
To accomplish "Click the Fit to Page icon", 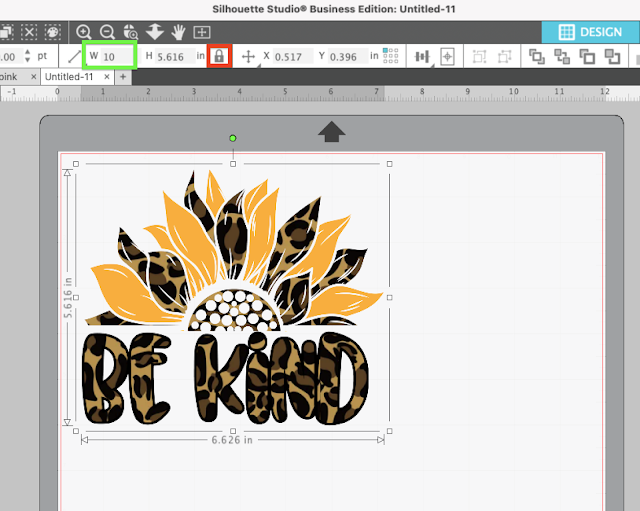I will point(202,32).
